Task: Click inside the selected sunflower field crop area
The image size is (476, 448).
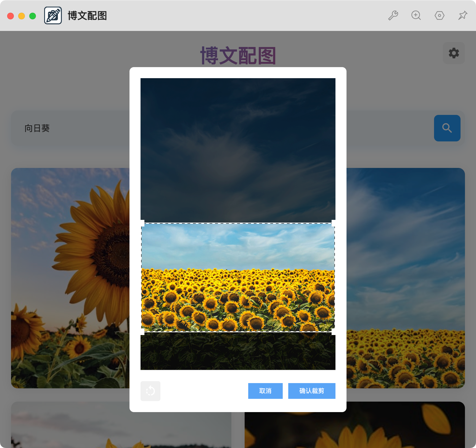Action: pos(238,278)
